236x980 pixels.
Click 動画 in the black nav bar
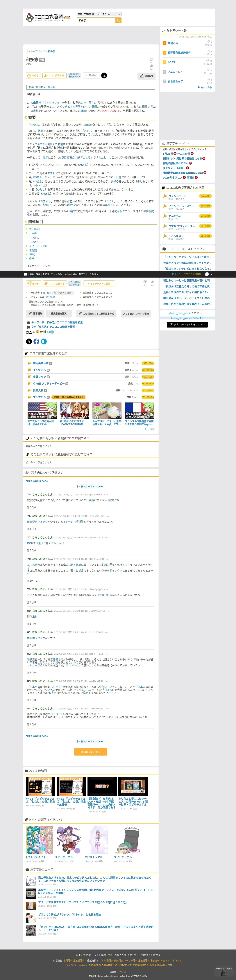click(x=32, y=274)
